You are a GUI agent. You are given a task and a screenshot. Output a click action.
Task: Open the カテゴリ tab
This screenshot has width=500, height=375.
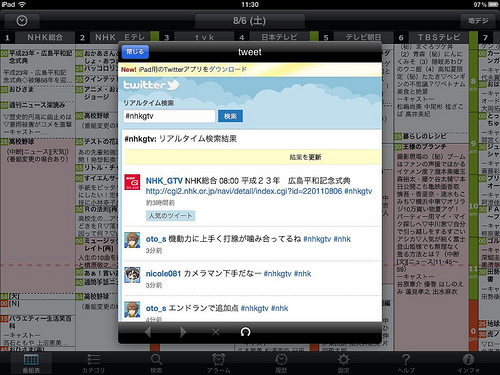[94, 363]
